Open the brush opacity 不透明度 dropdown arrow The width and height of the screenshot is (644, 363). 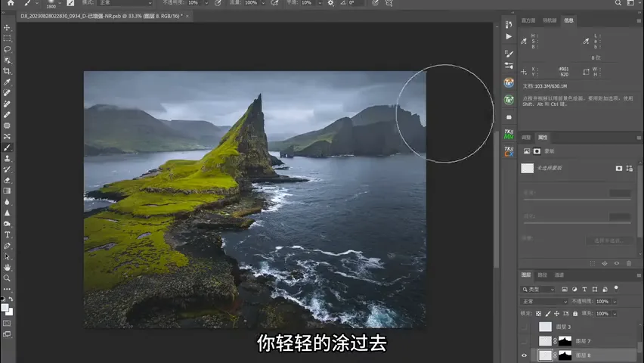pyautogui.click(x=206, y=3)
